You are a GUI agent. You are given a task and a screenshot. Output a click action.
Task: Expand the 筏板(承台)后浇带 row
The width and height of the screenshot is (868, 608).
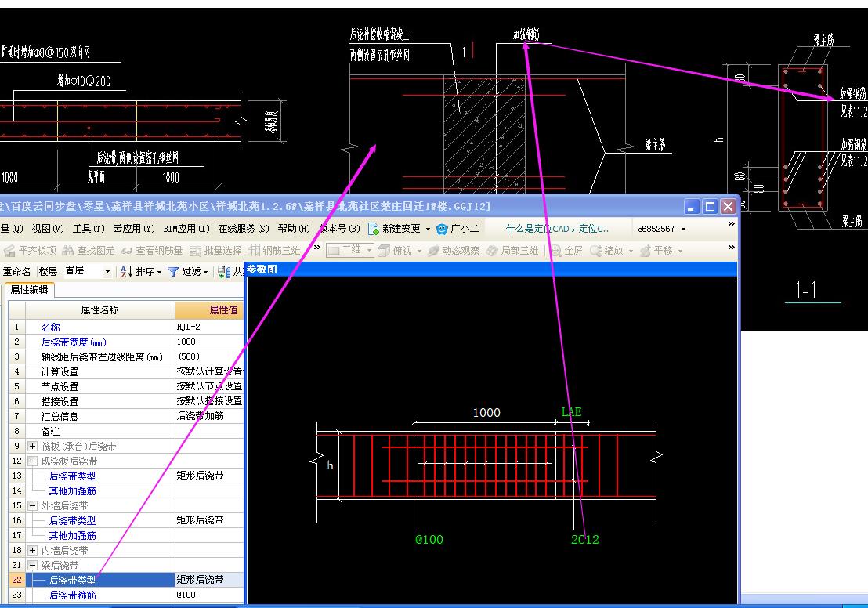33,446
